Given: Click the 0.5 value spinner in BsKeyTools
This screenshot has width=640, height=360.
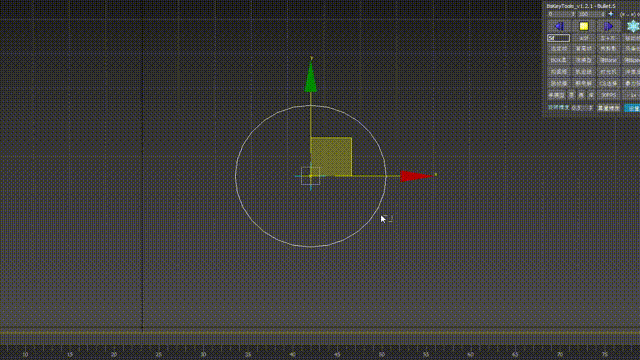Looking at the screenshot, I should (x=582, y=108).
